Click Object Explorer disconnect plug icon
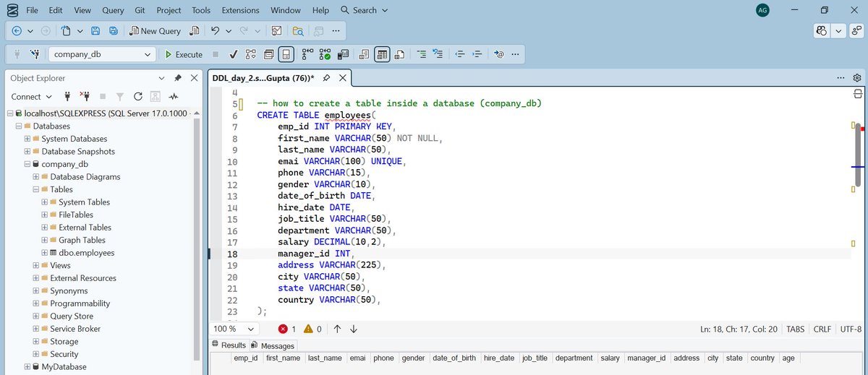This screenshot has width=868, height=375. pos(85,96)
